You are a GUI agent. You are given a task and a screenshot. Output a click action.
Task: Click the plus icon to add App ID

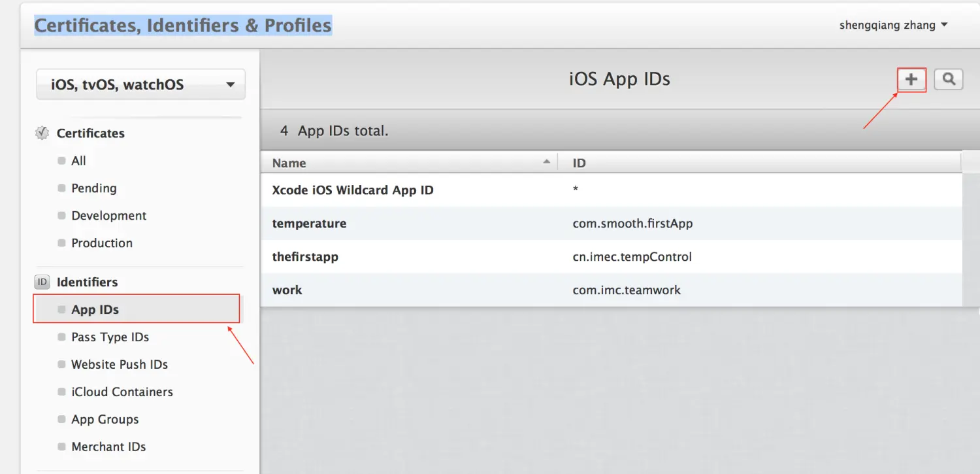pos(911,80)
